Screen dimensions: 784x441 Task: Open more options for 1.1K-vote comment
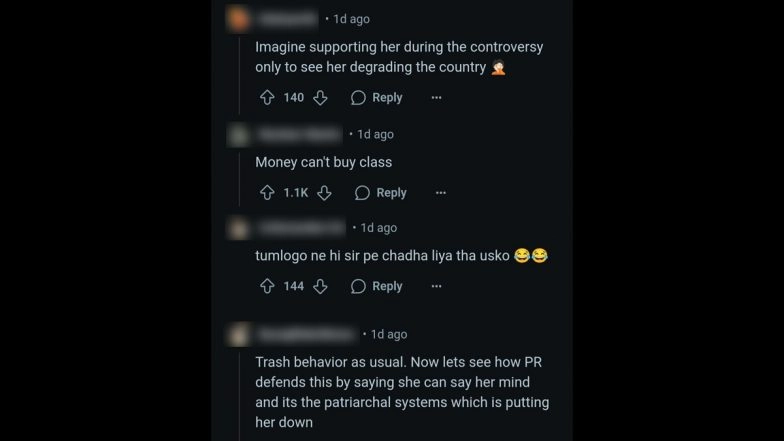point(440,192)
